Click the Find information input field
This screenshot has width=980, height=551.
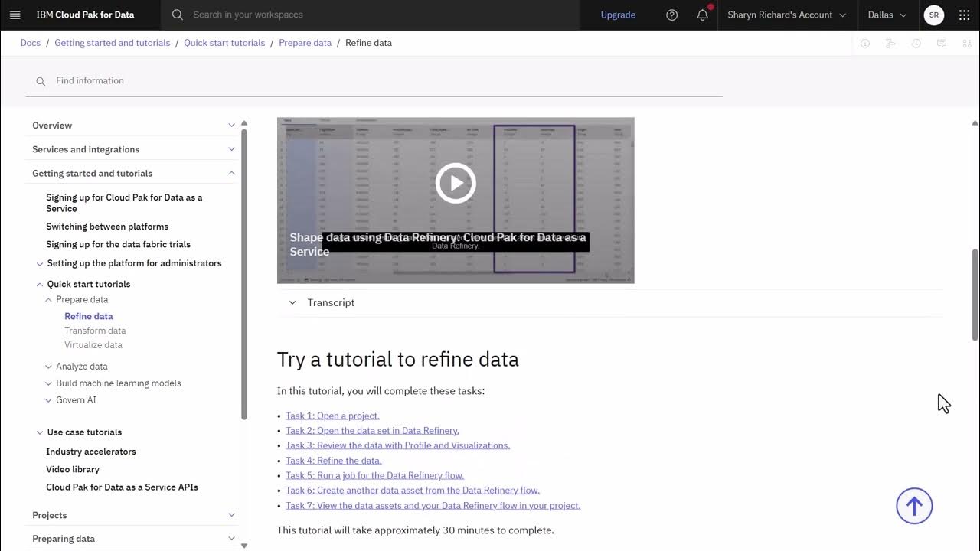(x=374, y=81)
